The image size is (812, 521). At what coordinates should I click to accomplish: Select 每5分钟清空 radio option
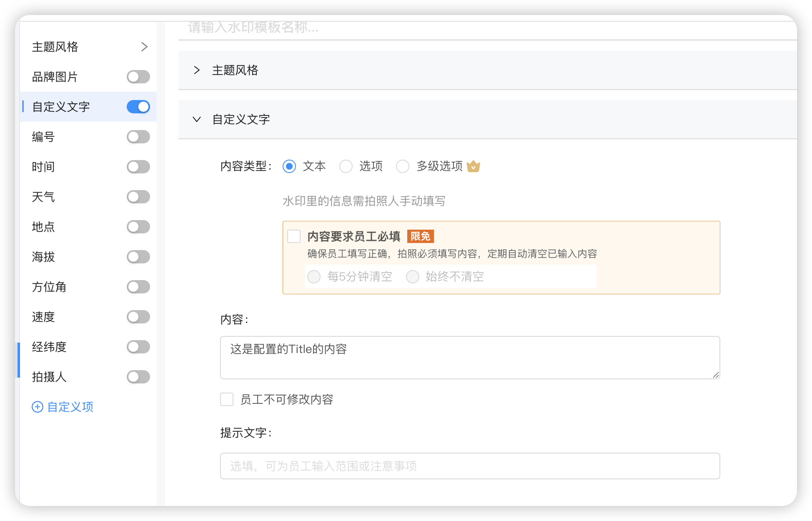[314, 277]
